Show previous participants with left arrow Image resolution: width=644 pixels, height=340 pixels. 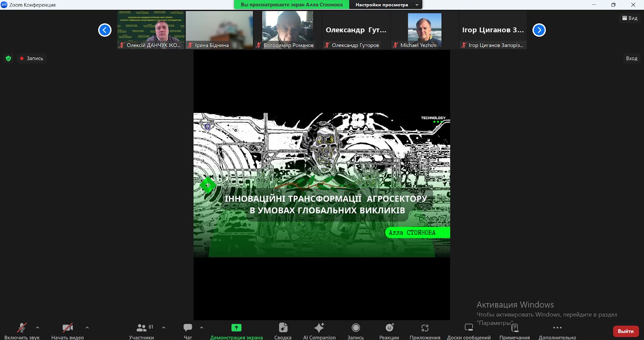click(105, 30)
